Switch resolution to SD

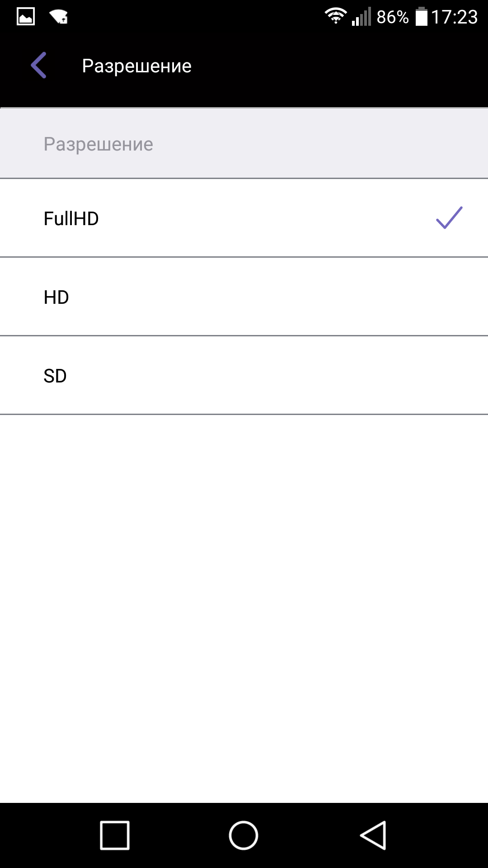(55, 376)
